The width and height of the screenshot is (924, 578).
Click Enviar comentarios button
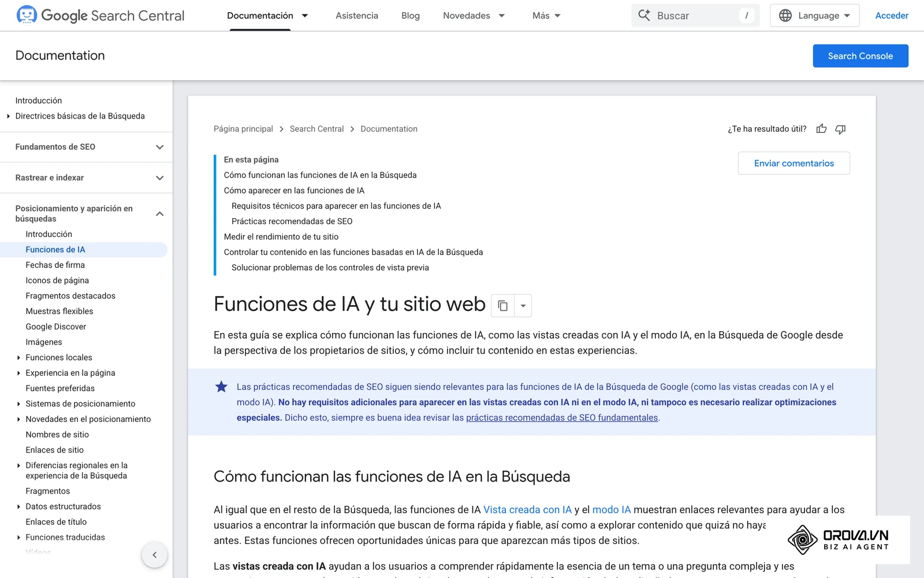point(794,164)
